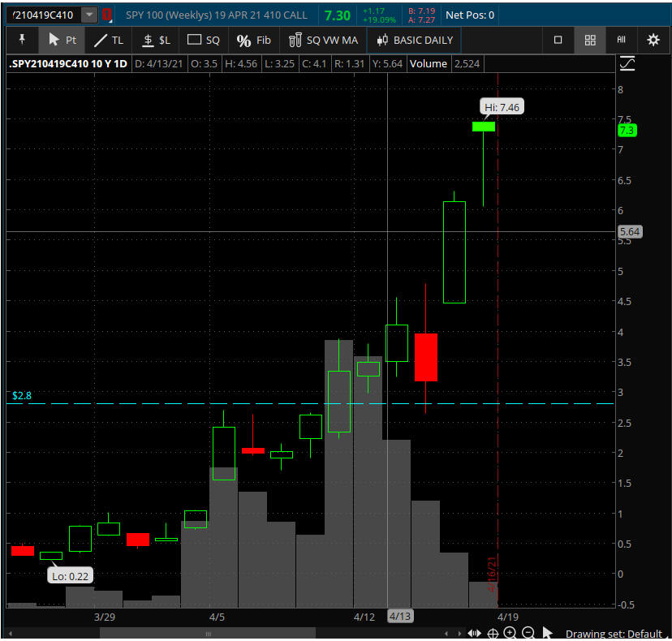The height and width of the screenshot is (641, 672).
Task: Click the red indicator next to symbol field
Action: [106, 15]
